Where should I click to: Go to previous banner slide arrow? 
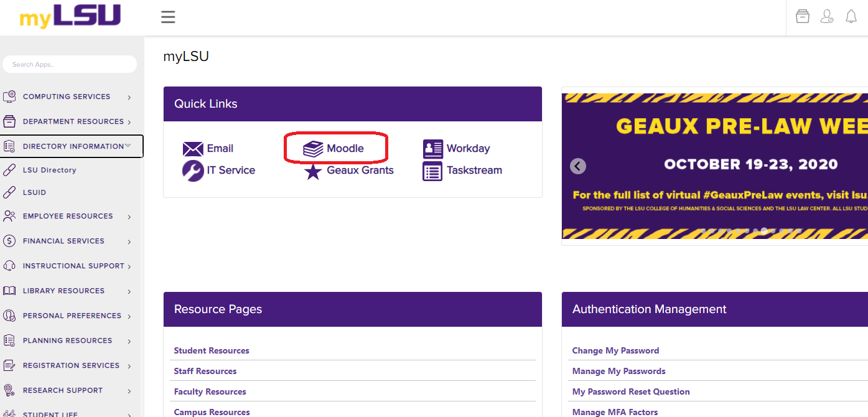point(578,166)
